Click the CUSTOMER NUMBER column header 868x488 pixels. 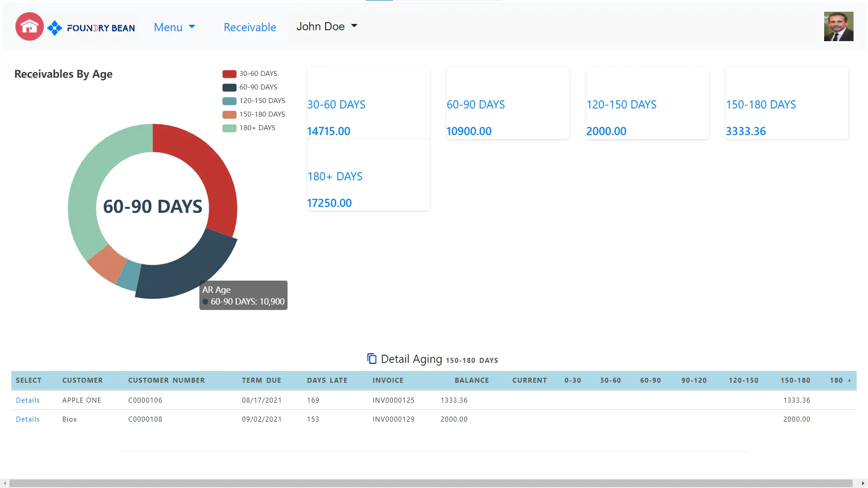tap(166, 380)
